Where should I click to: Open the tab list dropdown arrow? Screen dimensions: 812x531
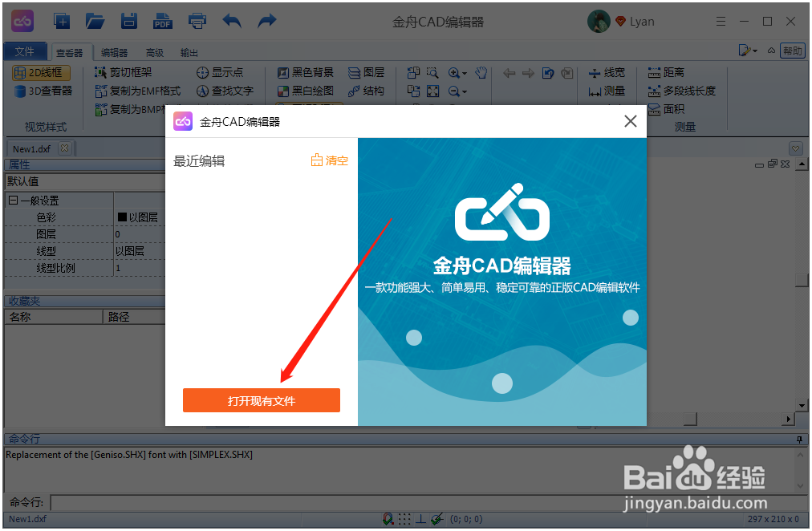[x=796, y=148]
